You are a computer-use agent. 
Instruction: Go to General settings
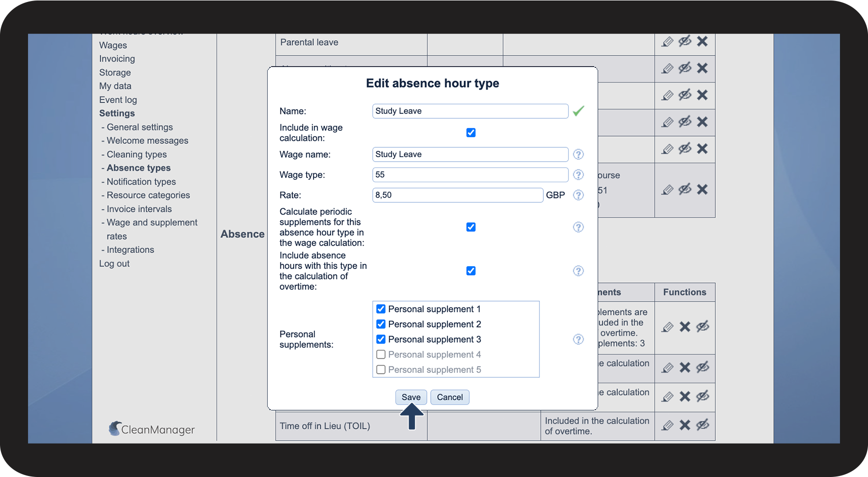140,127
